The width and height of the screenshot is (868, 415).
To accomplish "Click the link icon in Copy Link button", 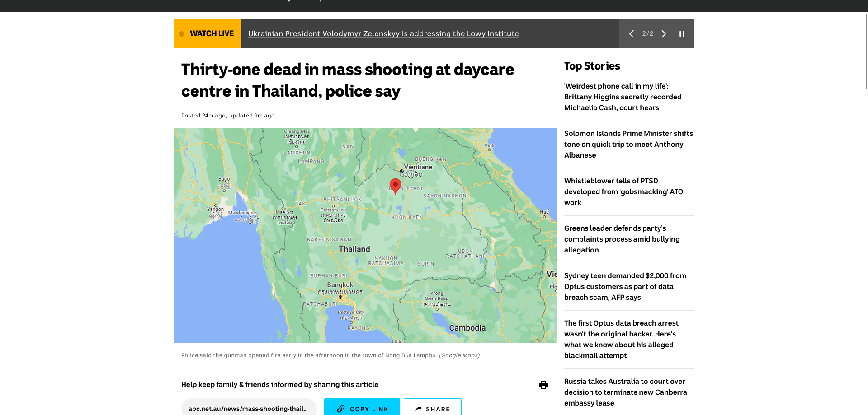I will (341, 409).
